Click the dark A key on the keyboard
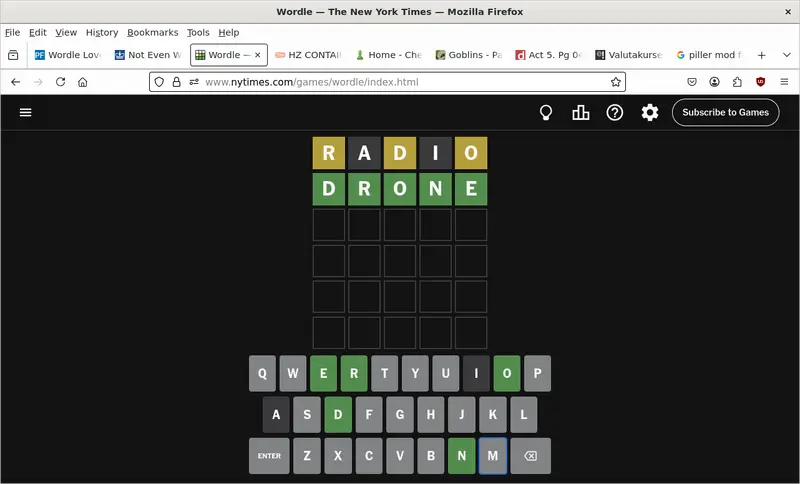The height and width of the screenshot is (484, 800). click(276, 415)
